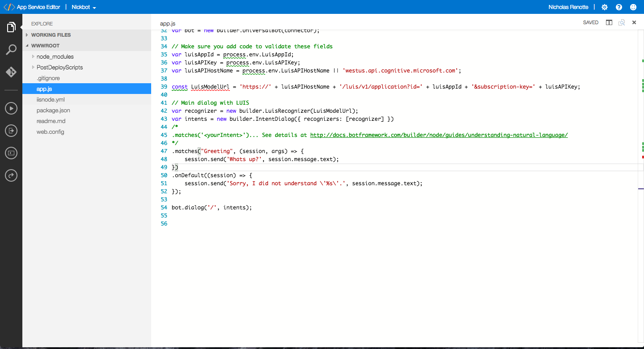The height and width of the screenshot is (349, 644).
Task: Open the Nickbot site dropdown
Action: 84,7
